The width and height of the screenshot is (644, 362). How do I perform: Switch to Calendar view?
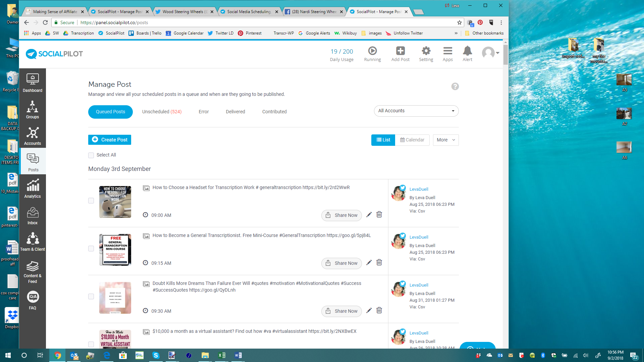(412, 140)
